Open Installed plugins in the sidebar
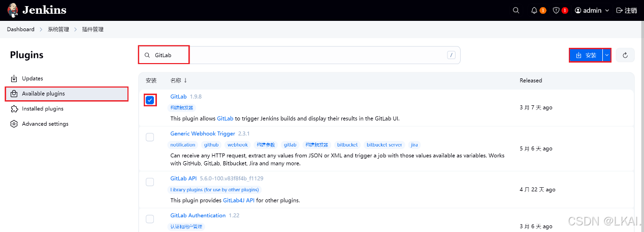The width and height of the screenshot is (644, 232). click(67, 108)
